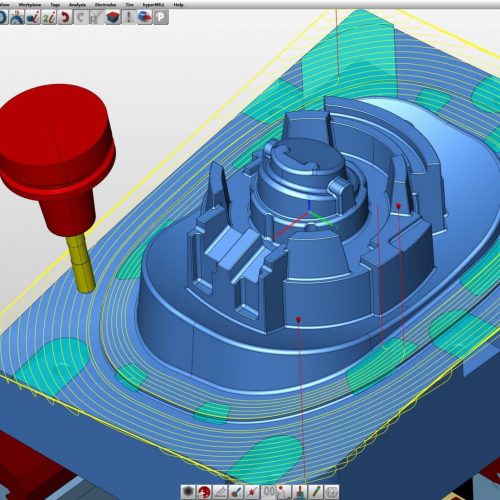Click the red curved undo arrow icon
Viewport: 500px width, 500px height.
click(65, 17)
